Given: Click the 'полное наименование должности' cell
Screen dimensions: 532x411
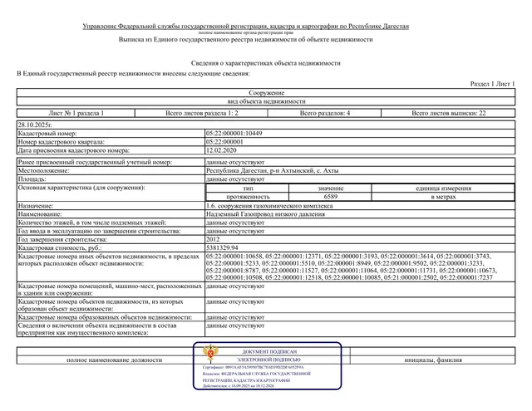Looking at the screenshot, I should point(115,360).
